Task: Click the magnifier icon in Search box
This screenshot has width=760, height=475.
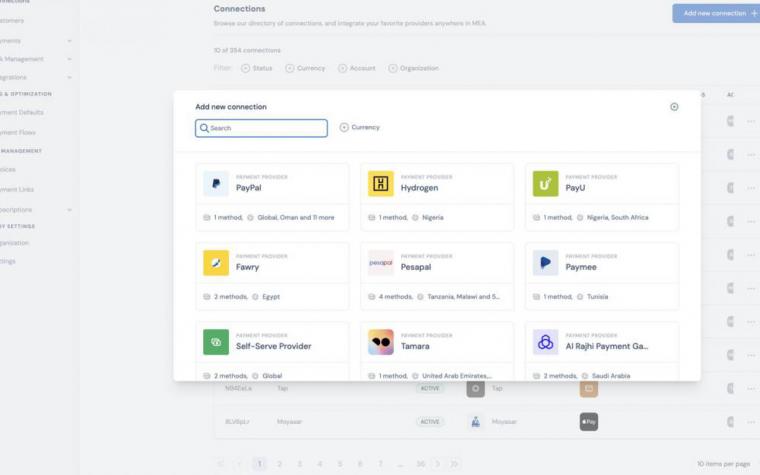Action: (204, 128)
